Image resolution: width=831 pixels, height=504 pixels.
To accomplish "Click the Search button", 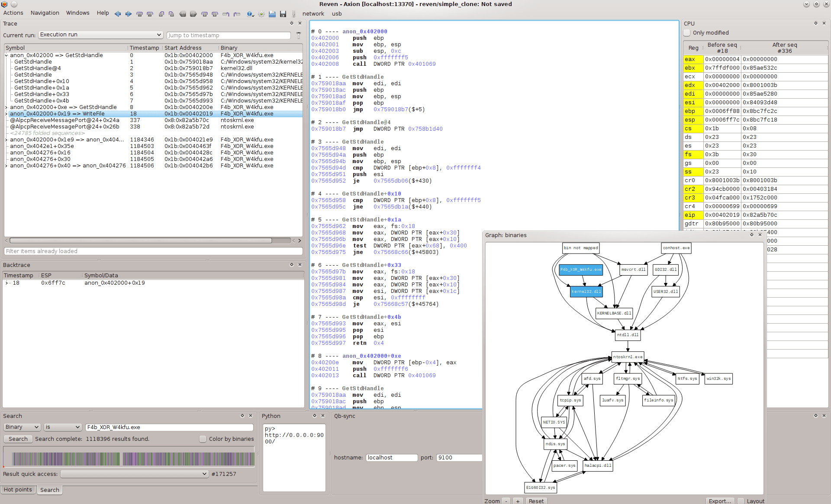I will tap(18, 439).
